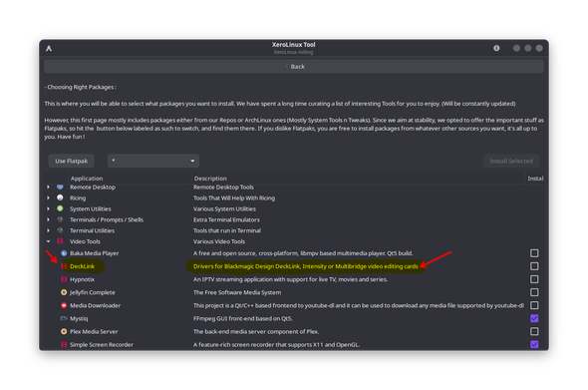Click the Media Downloader red icon
Screen dimensions: 588x390
click(x=64, y=305)
